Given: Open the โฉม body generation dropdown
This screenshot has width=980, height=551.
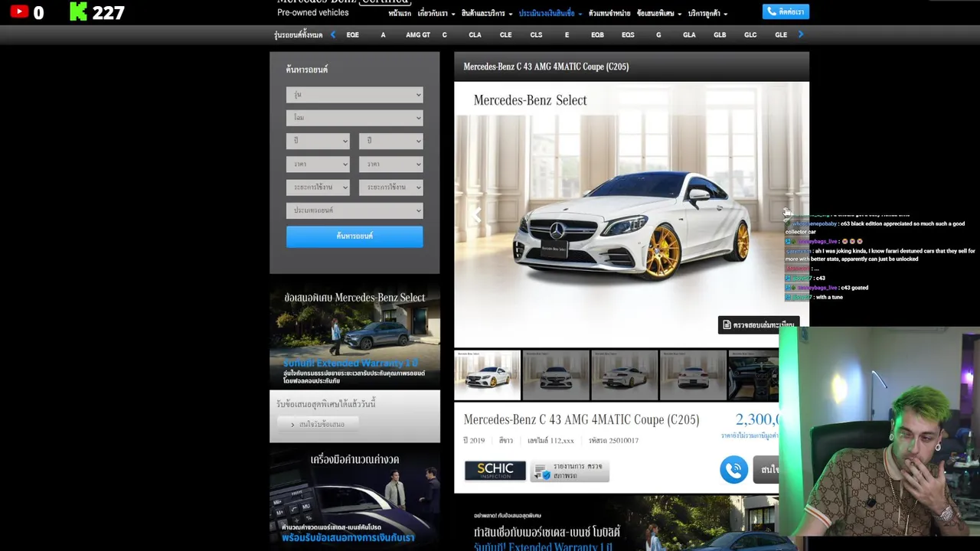Looking at the screenshot, I should point(354,118).
